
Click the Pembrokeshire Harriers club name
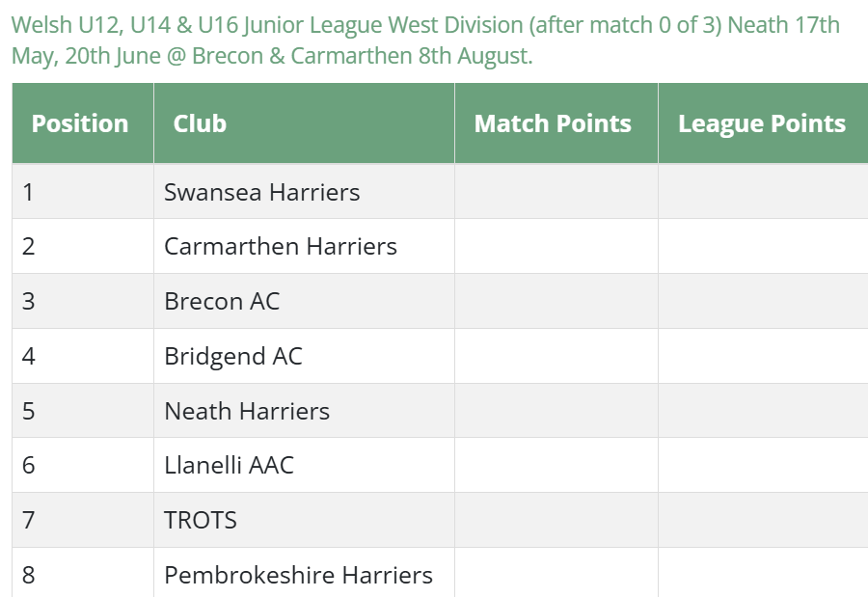coord(298,575)
